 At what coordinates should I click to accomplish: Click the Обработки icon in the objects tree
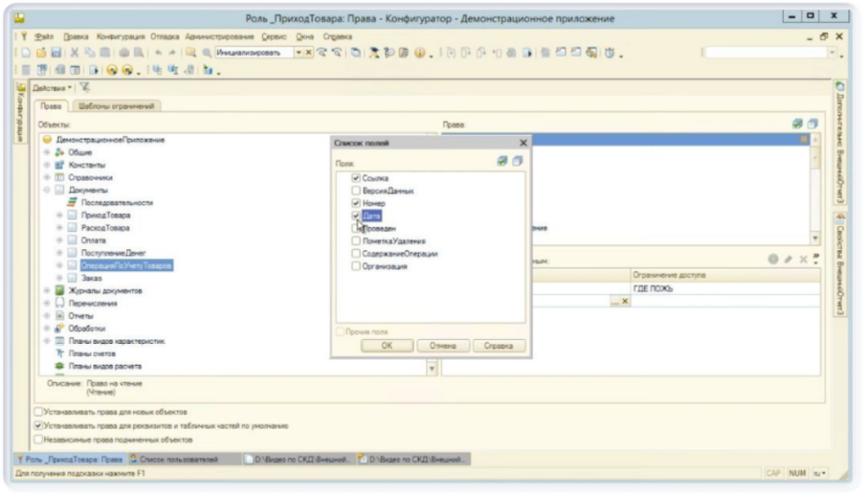click(61, 328)
